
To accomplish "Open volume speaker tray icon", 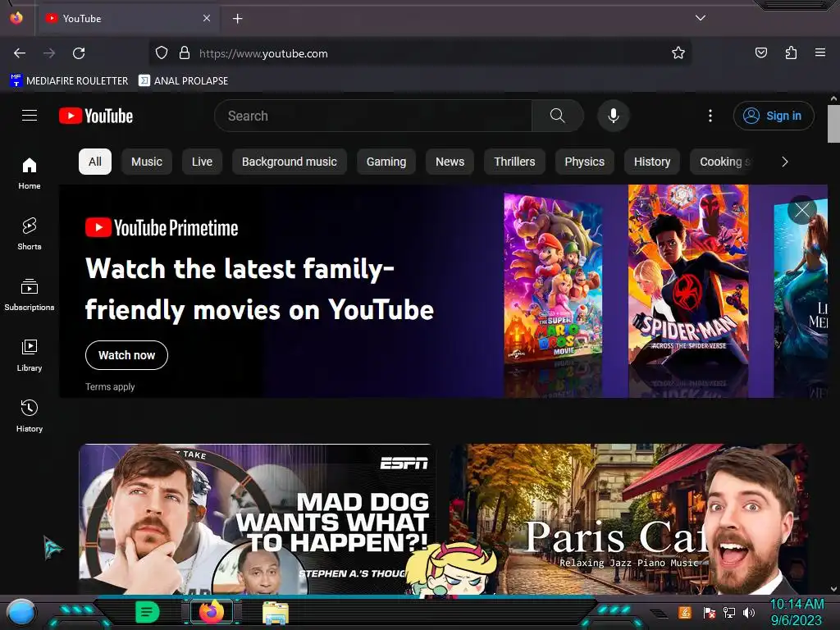I will (749, 612).
